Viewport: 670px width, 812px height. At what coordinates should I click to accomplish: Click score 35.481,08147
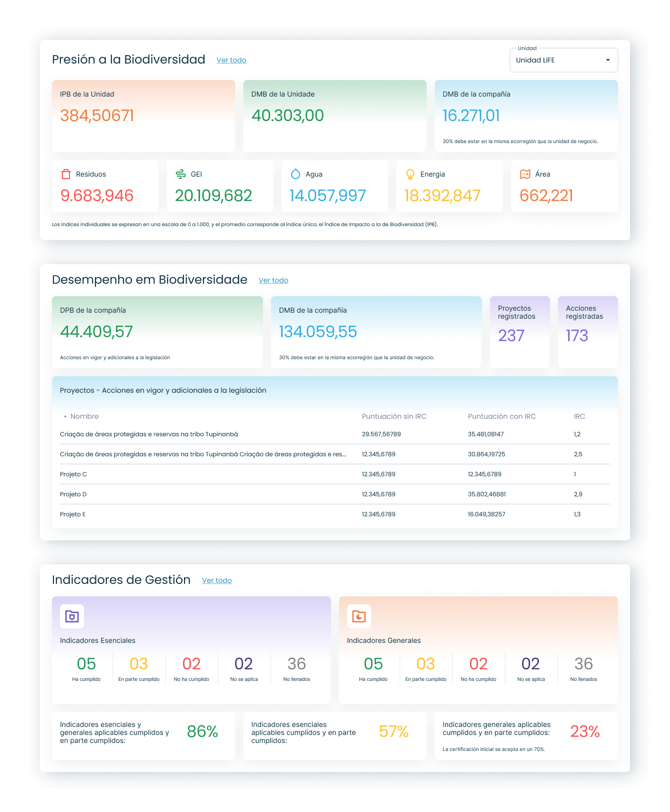click(486, 434)
